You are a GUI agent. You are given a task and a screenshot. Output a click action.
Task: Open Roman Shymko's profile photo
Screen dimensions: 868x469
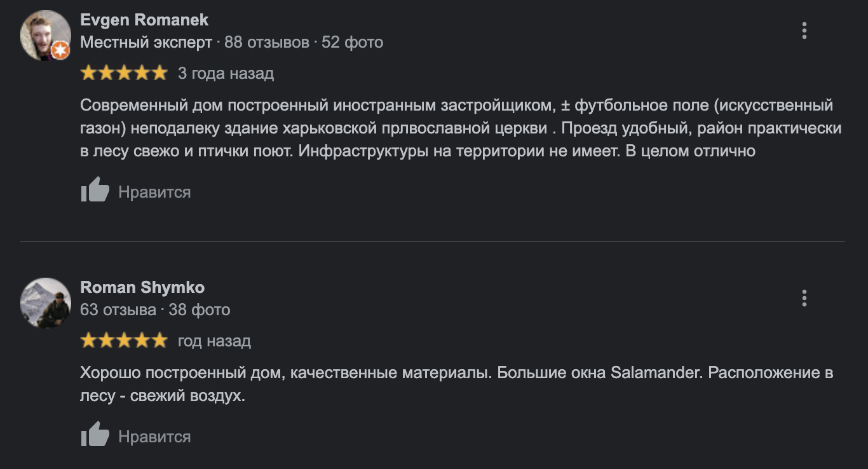[45, 302]
